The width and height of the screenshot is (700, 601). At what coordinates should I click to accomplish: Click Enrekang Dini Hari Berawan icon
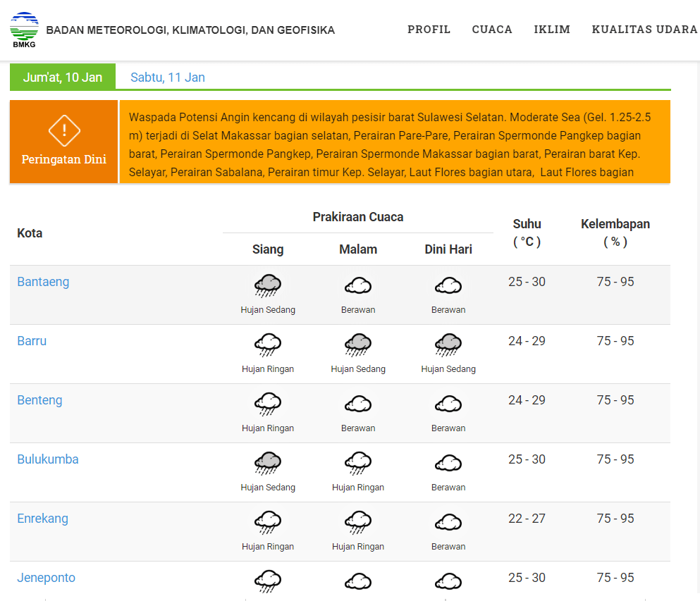tap(448, 522)
